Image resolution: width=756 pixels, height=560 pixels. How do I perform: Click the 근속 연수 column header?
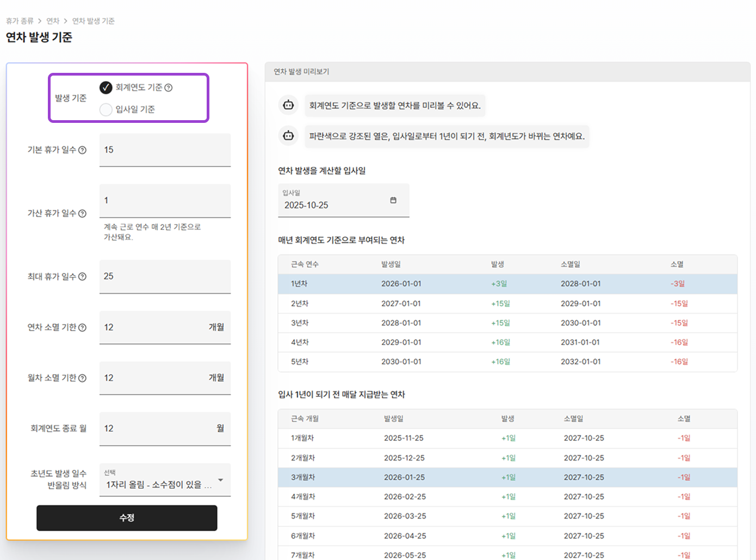pyautogui.click(x=305, y=264)
